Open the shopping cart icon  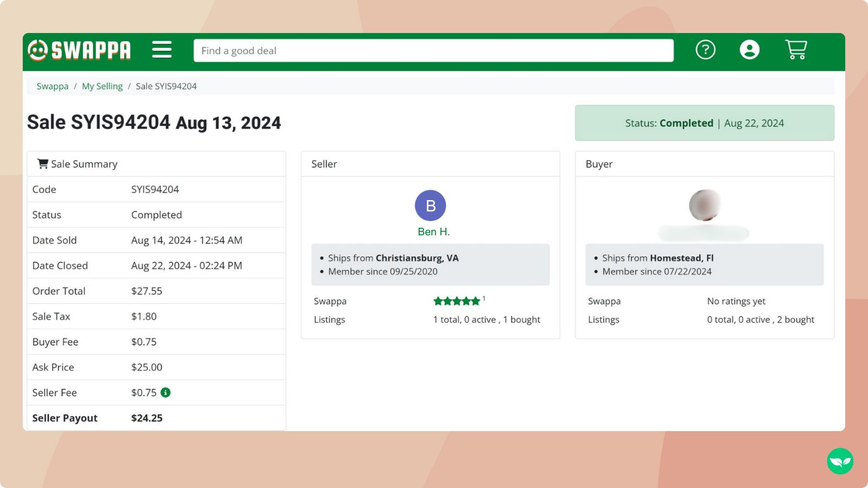point(796,50)
